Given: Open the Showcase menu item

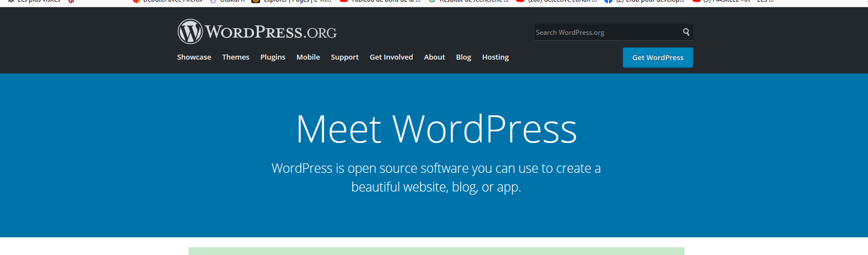Looking at the screenshot, I should tap(194, 57).
